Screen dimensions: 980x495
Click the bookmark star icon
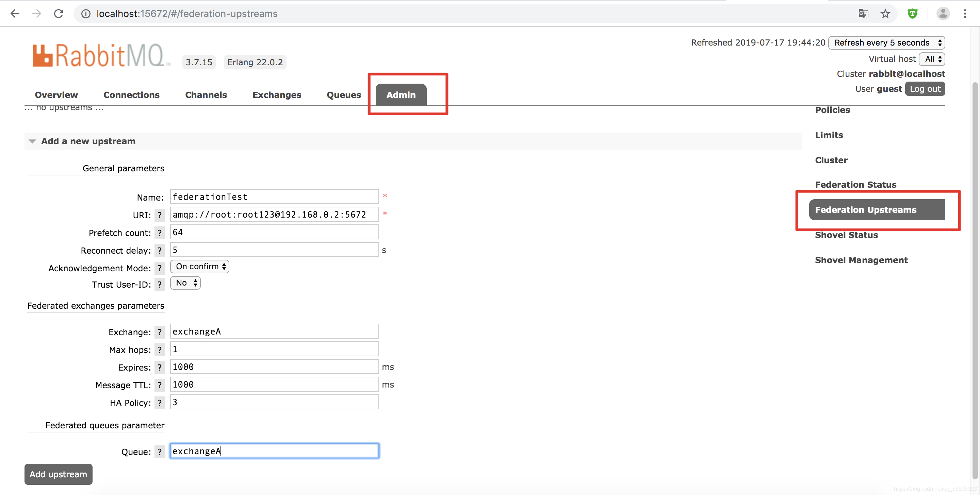(885, 14)
